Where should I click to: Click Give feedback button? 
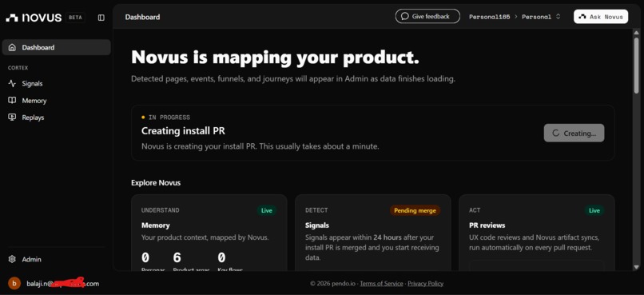click(x=427, y=17)
